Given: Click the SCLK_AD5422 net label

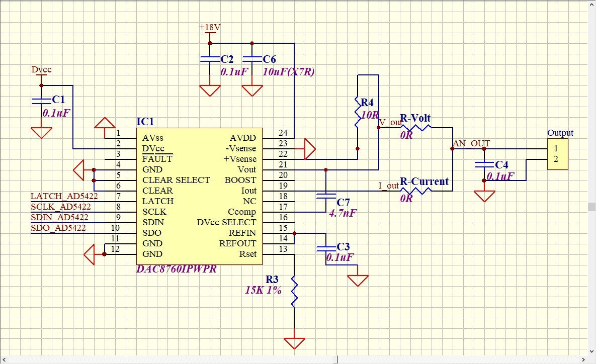Looking at the screenshot, I should point(61,207).
